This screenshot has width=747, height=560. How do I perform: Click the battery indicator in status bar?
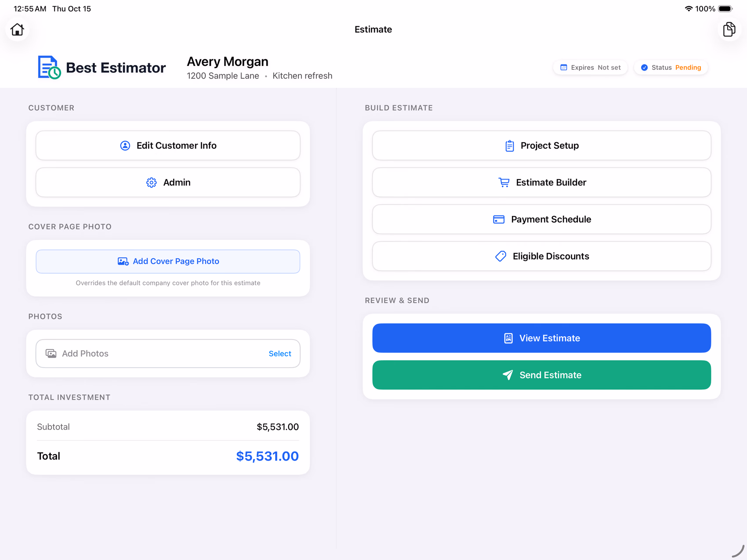[725, 9]
